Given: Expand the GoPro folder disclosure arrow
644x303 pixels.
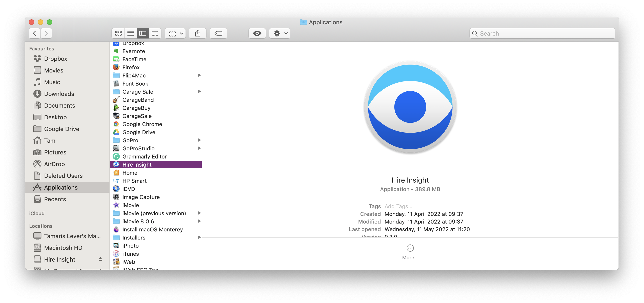Looking at the screenshot, I should [199, 140].
